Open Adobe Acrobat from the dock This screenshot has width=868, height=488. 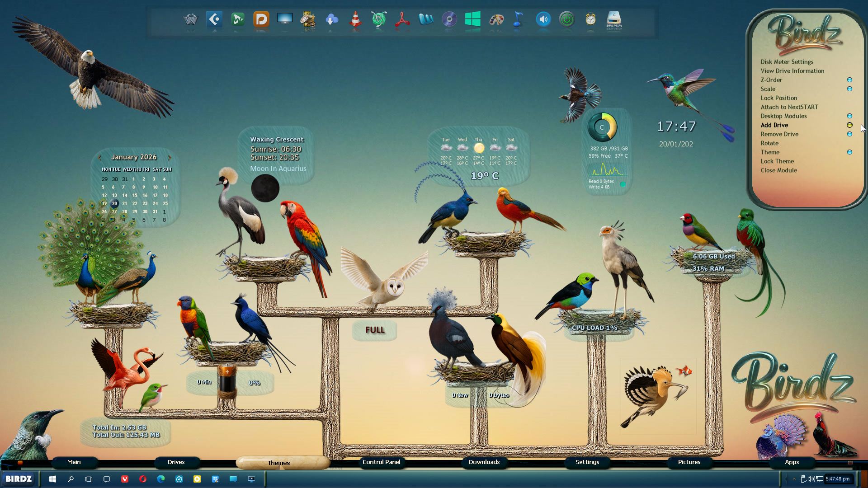click(402, 20)
